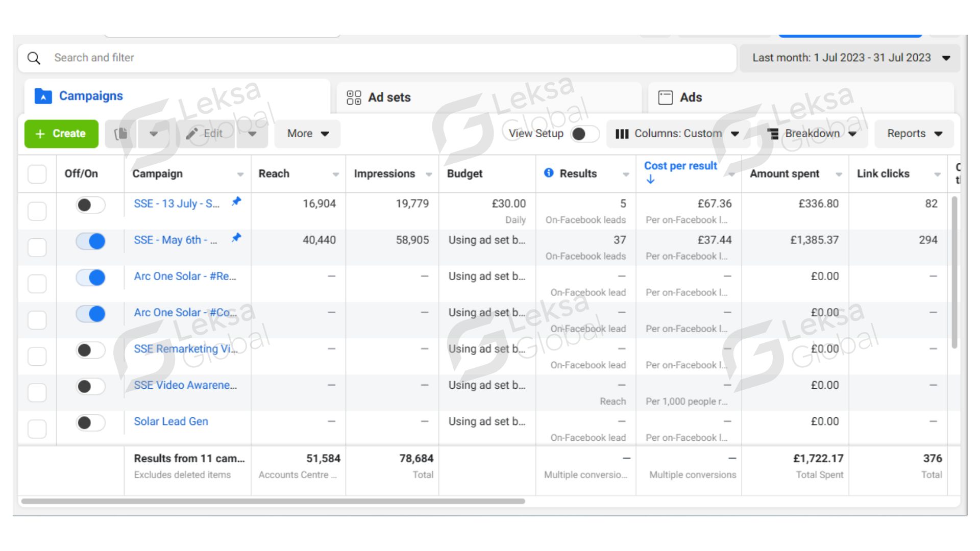Enable the Solar Lead Gen campaign toggle
This screenshot has height=551, width=980.
pyautogui.click(x=91, y=423)
